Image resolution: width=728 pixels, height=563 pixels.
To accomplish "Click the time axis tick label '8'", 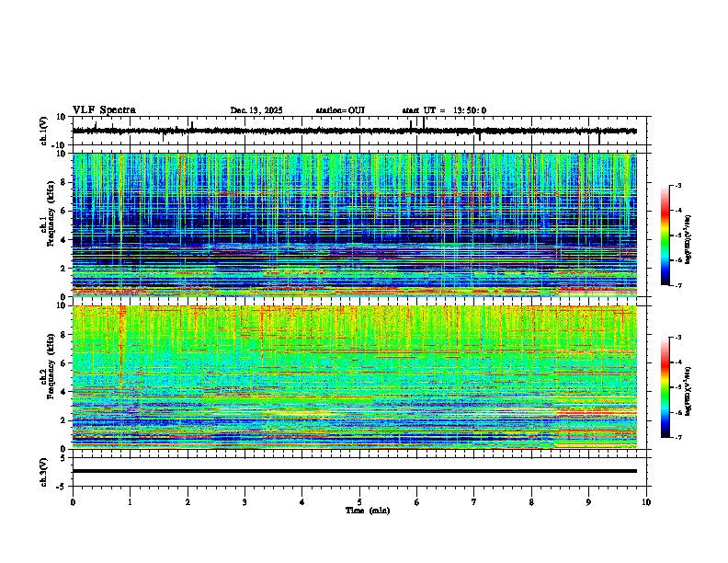I will [x=531, y=502].
